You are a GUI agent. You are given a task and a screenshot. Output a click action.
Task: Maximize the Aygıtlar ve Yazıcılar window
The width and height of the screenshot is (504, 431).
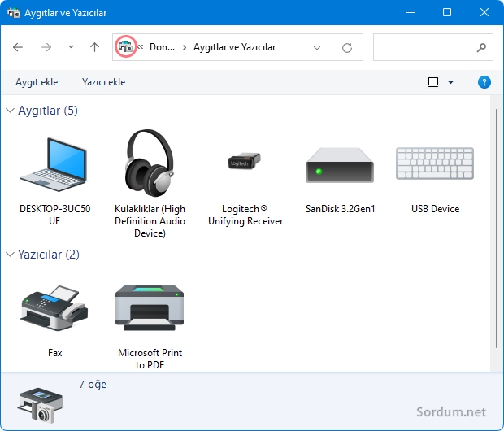[x=447, y=13]
